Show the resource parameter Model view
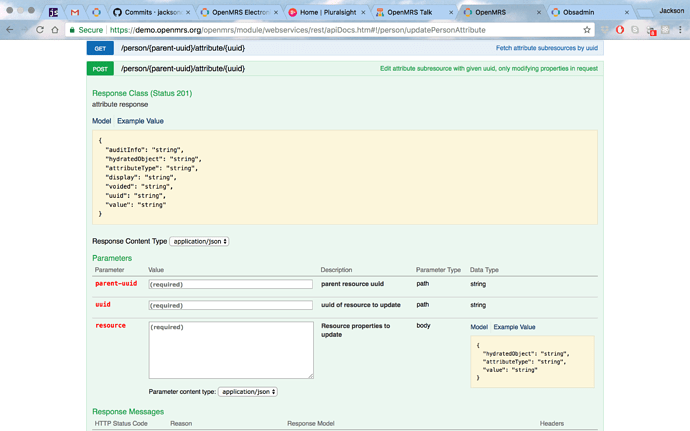This screenshot has width=690, height=431. click(479, 327)
